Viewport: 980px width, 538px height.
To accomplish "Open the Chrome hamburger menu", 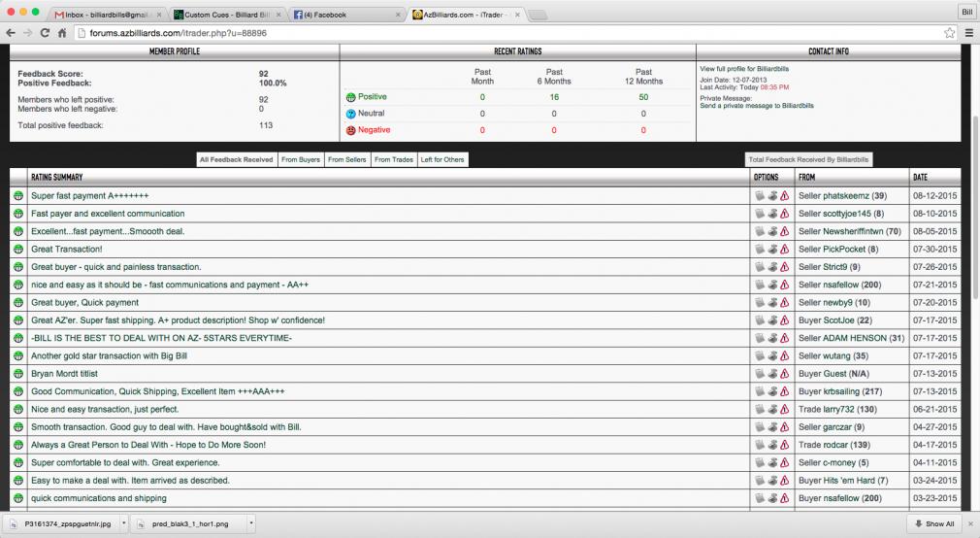I will [967, 32].
